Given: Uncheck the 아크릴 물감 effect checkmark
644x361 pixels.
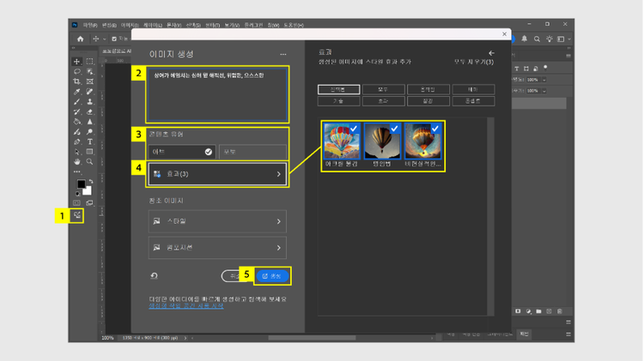Looking at the screenshot, I should pyautogui.click(x=354, y=129).
